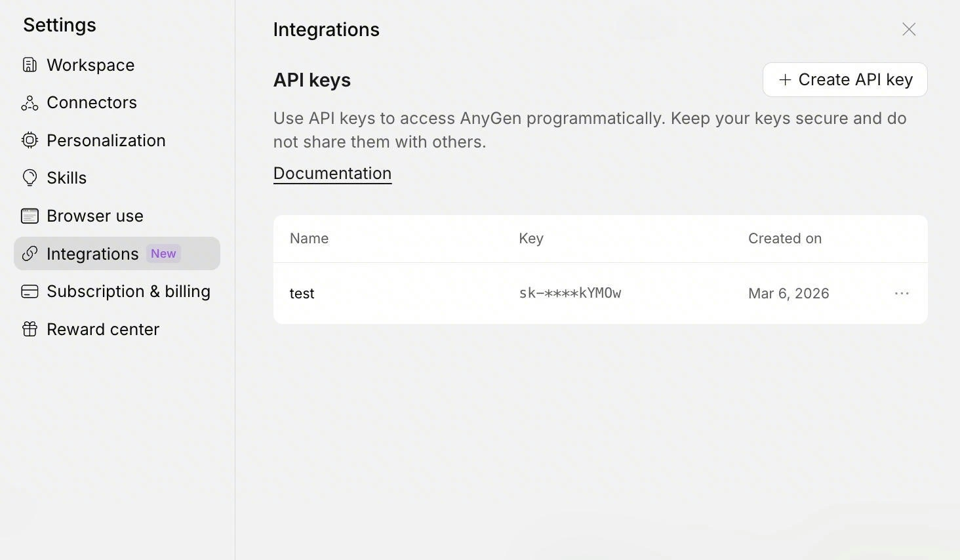Image resolution: width=960 pixels, height=560 pixels.
Task: Go to Connectors settings
Action: [117, 103]
